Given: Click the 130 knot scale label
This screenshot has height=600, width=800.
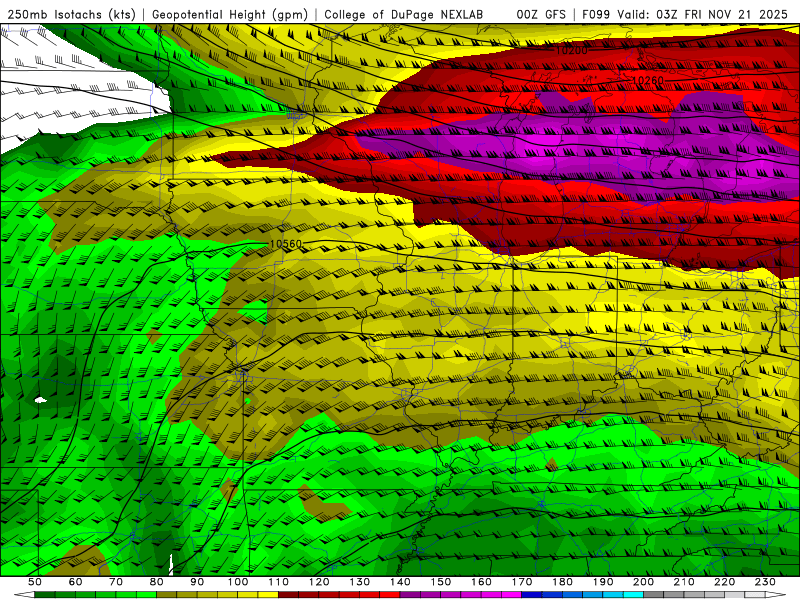Looking at the screenshot, I should coord(359,582).
